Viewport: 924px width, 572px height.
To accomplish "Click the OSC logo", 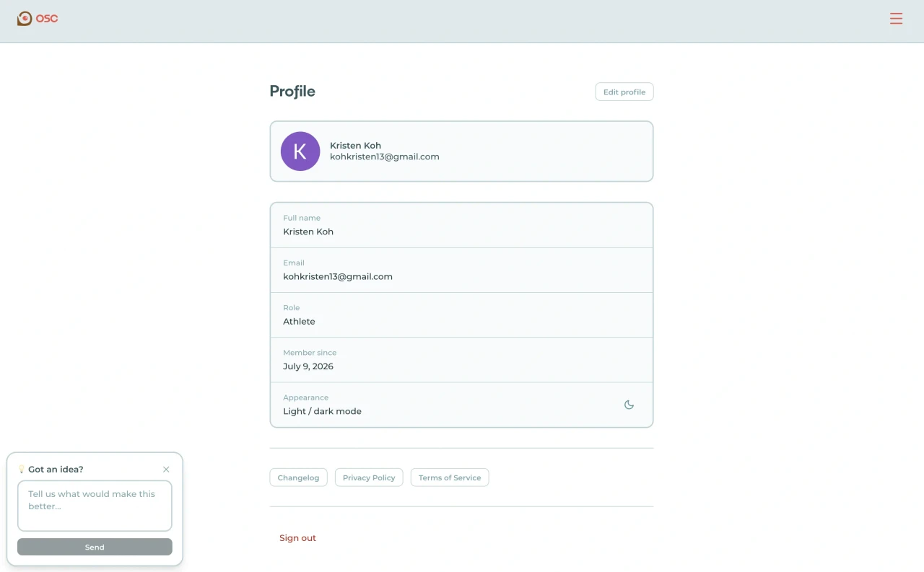I will [38, 19].
